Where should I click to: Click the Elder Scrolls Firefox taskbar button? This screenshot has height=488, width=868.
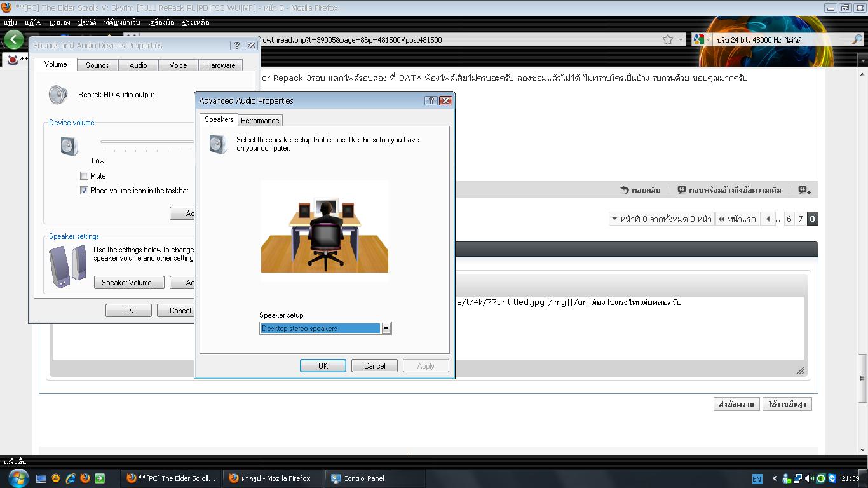coord(171,478)
